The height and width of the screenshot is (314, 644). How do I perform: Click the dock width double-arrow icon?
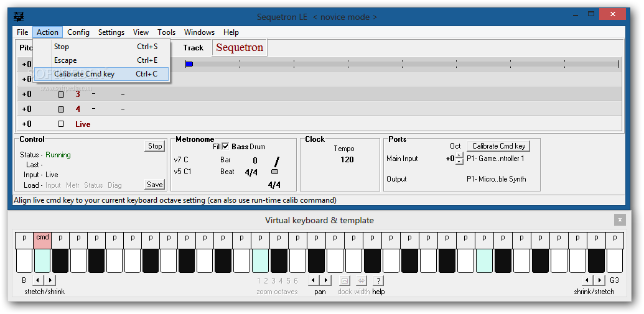362,280
